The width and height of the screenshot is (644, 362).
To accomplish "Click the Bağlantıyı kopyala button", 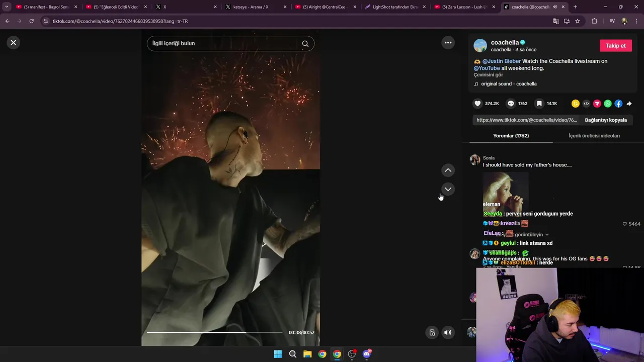I will click(x=606, y=120).
